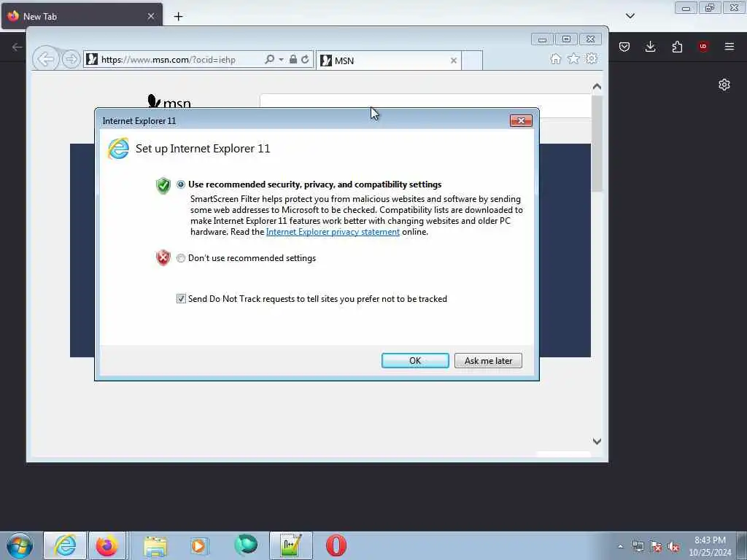Open Internet Explorer favorites star

coord(573,58)
